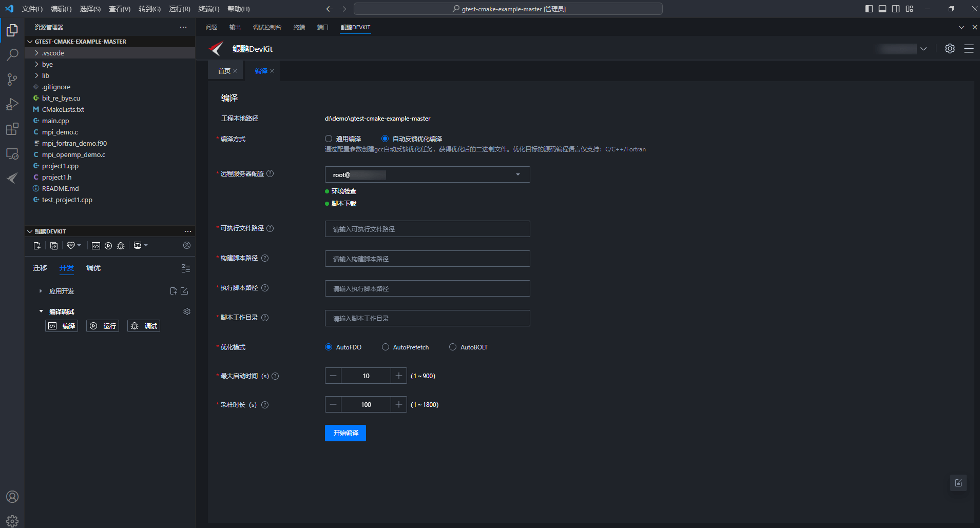Increase 最大启动时间 with plus button
The height and width of the screenshot is (528, 980).
pos(399,376)
